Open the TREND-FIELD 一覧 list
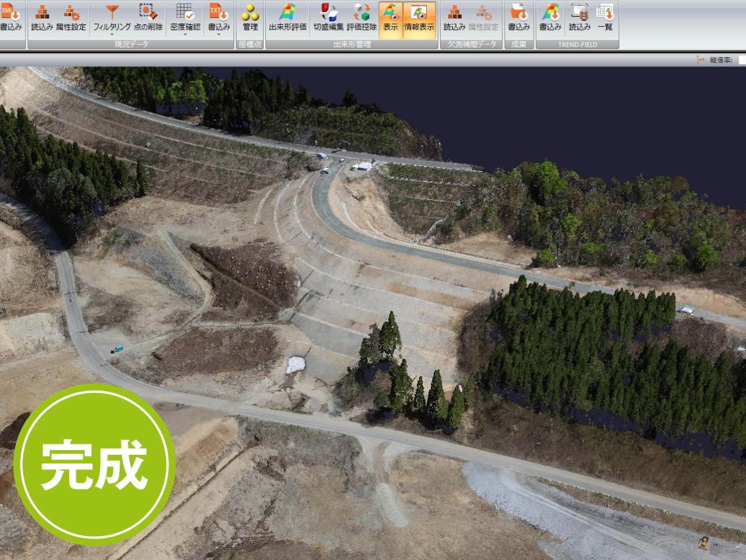 tap(605, 17)
